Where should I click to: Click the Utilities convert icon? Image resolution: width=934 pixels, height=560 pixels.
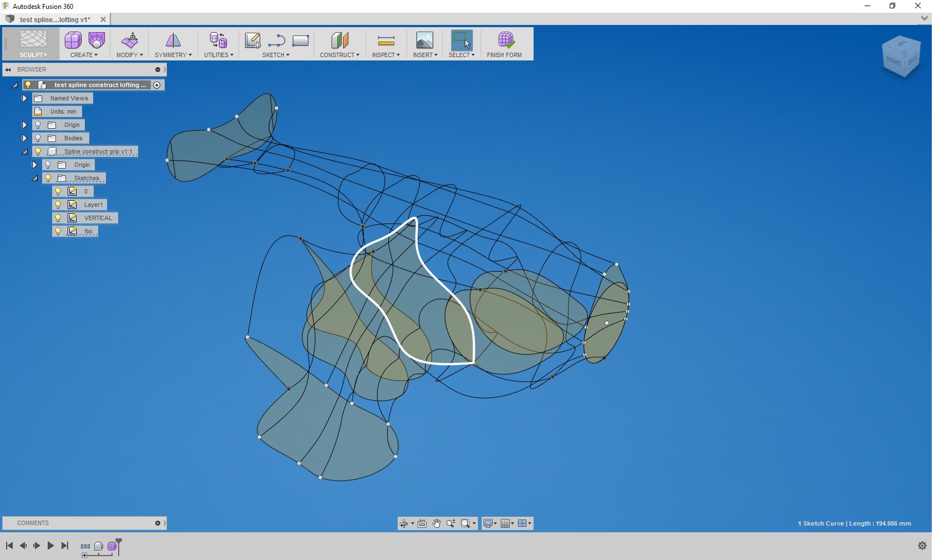click(x=219, y=40)
